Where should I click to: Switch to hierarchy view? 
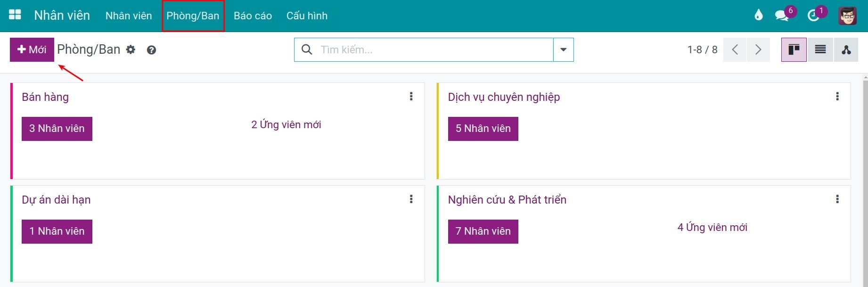[x=846, y=49]
